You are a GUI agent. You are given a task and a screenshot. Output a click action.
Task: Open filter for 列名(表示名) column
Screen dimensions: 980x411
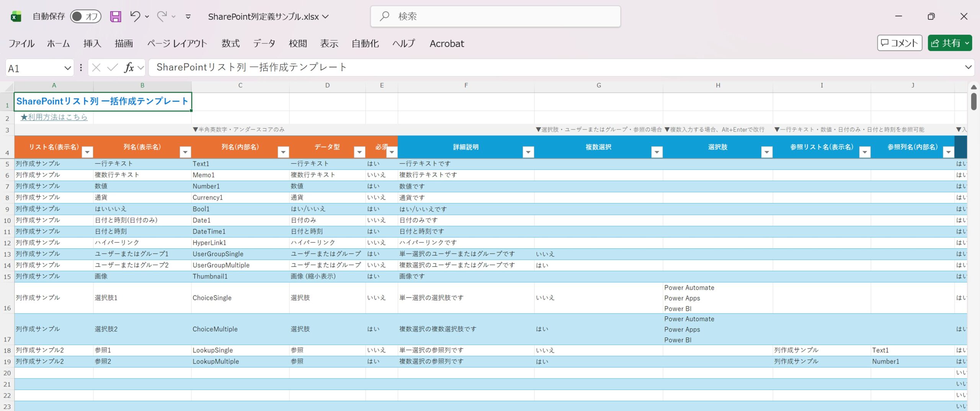click(x=185, y=152)
